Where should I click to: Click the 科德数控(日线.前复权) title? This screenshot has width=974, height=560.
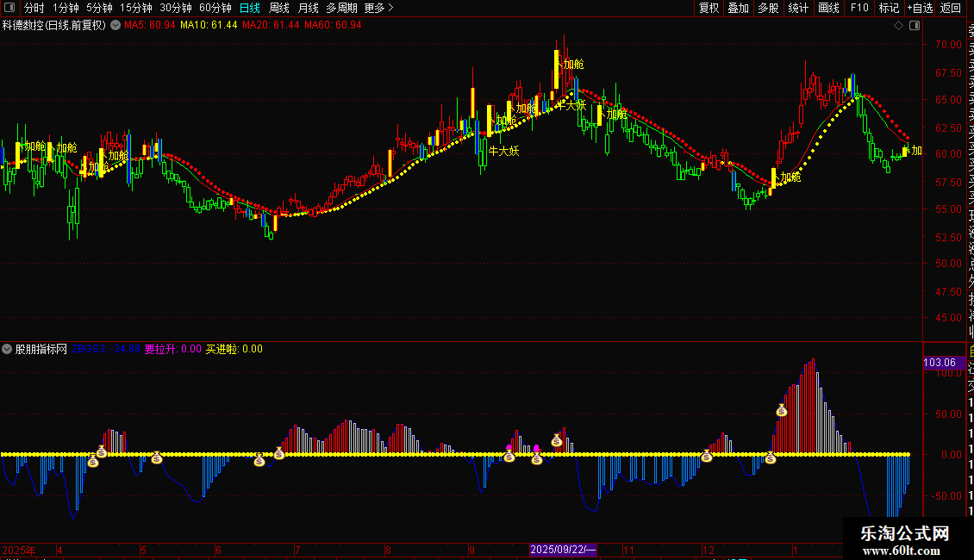(x=54, y=26)
